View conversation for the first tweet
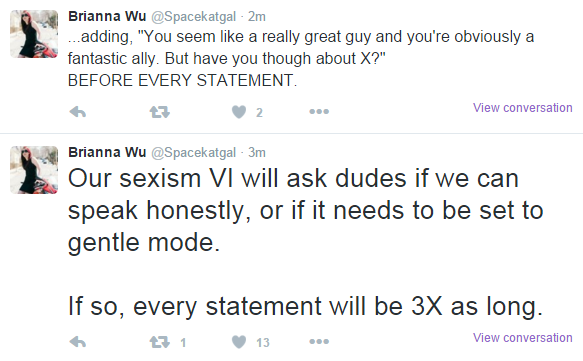The width and height of the screenshot is (583, 361). click(522, 108)
